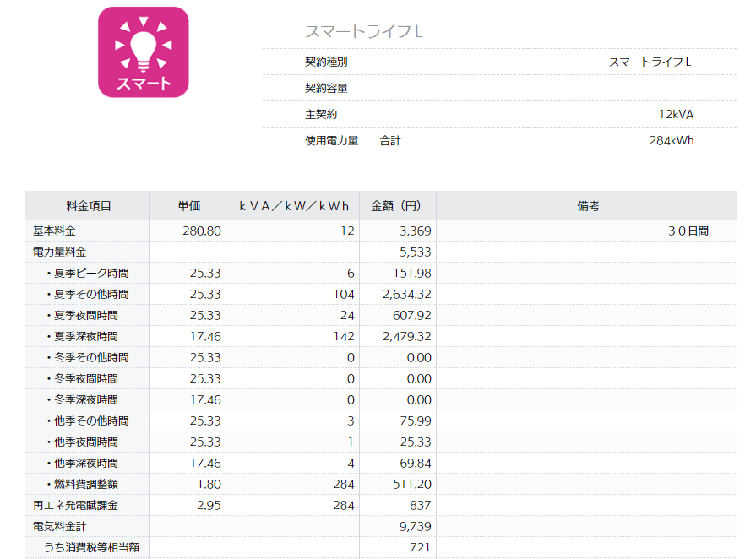Click the 冬季深夜時間 row label

pyautogui.click(x=83, y=400)
